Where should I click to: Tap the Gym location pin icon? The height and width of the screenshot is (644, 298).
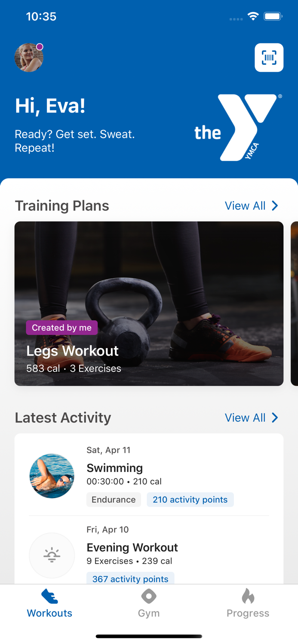click(149, 596)
